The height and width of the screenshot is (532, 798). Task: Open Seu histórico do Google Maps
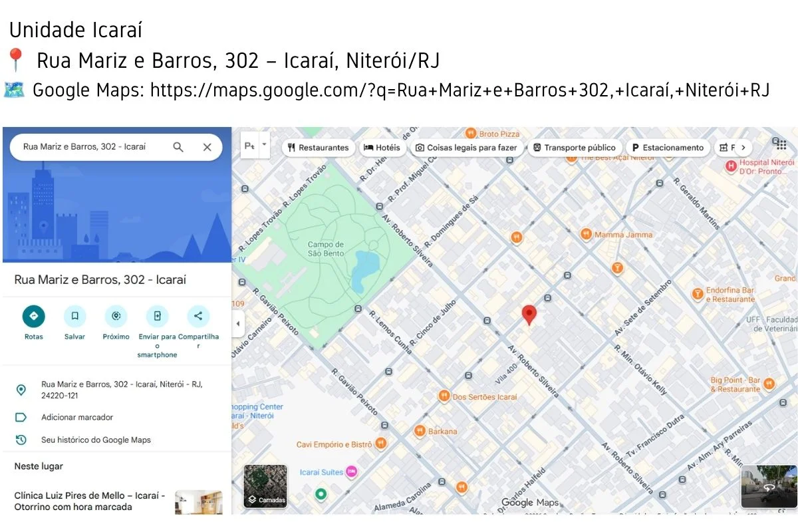pyautogui.click(x=96, y=440)
